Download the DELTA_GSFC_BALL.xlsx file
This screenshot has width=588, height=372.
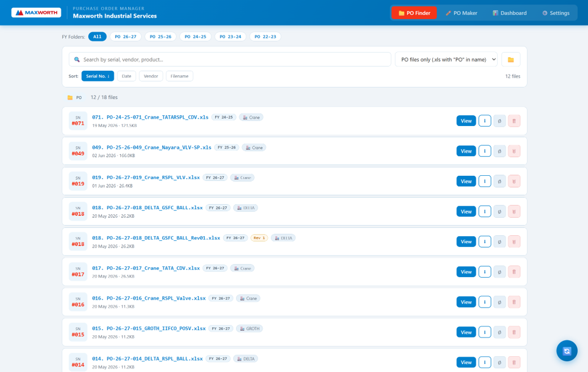point(485,211)
